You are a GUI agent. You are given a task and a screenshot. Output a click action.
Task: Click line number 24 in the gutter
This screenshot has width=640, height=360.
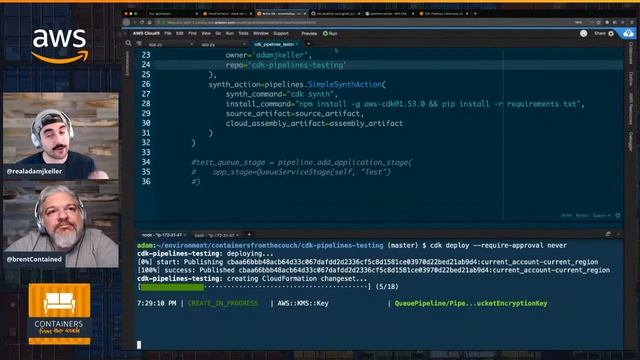click(x=146, y=64)
